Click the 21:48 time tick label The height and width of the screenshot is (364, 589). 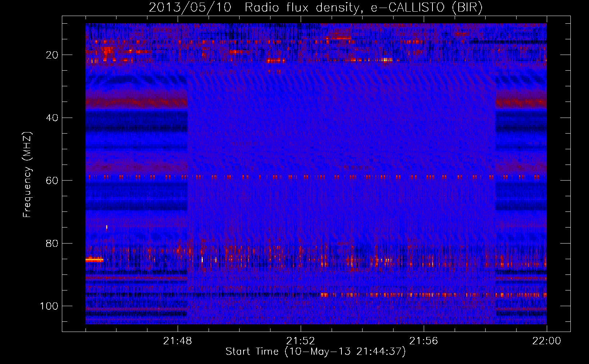tap(178, 341)
